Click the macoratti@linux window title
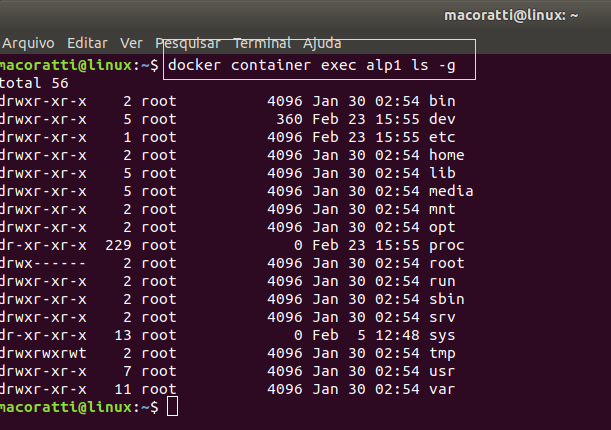611x430 pixels. tap(511, 16)
